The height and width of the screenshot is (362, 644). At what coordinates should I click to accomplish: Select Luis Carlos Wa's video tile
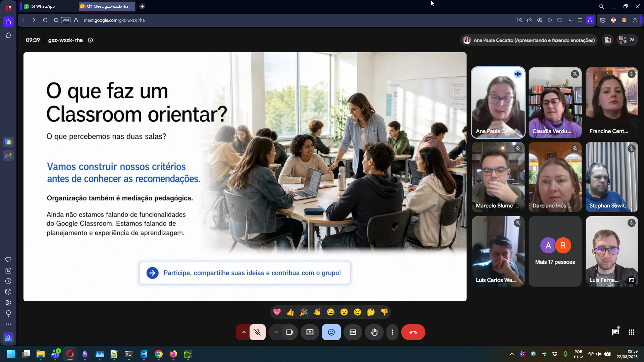[x=498, y=251]
